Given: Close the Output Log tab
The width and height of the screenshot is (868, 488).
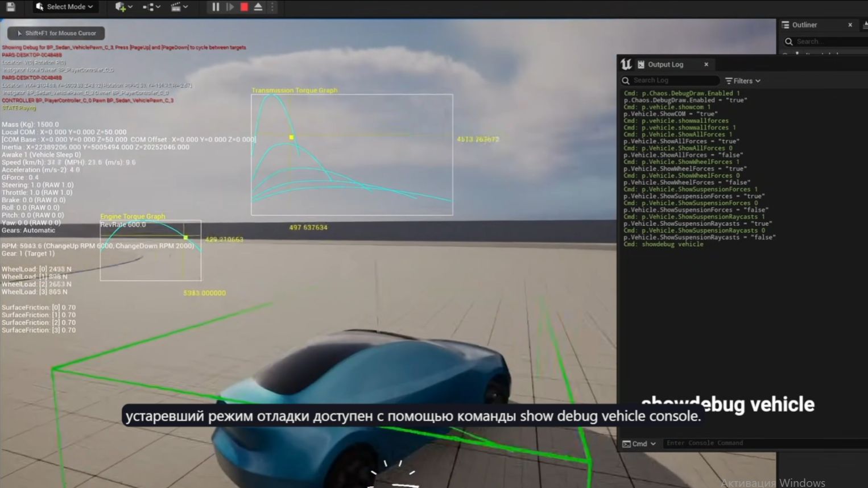Looking at the screenshot, I should pyautogui.click(x=706, y=64).
